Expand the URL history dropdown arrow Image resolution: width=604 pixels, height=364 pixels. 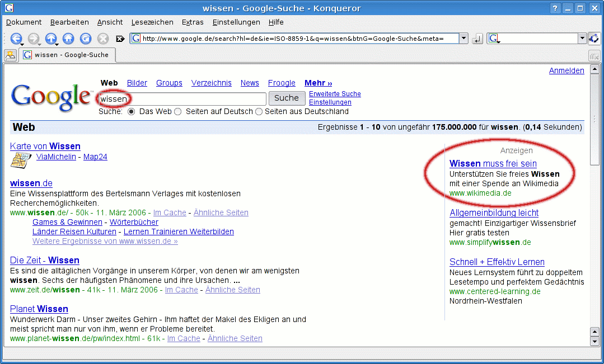[x=464, y=39]
